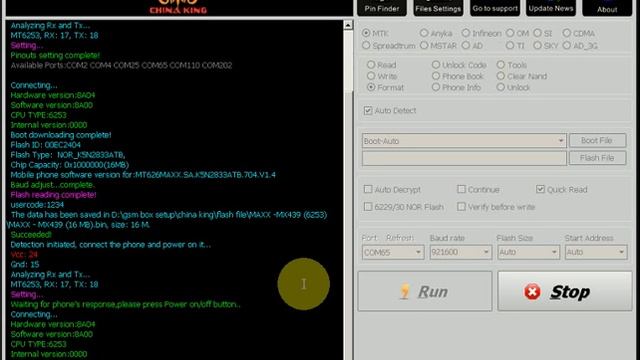Click the 'Vcc: 24' log line
This screenshot has width=640, height=360.
pyautogui.click(x=24, y=254)
